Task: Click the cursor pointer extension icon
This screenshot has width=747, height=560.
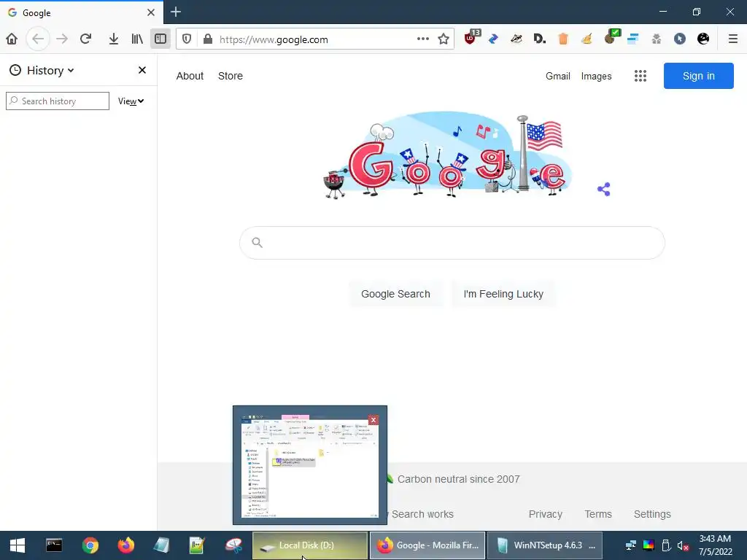Action: (x=680, y=39)
